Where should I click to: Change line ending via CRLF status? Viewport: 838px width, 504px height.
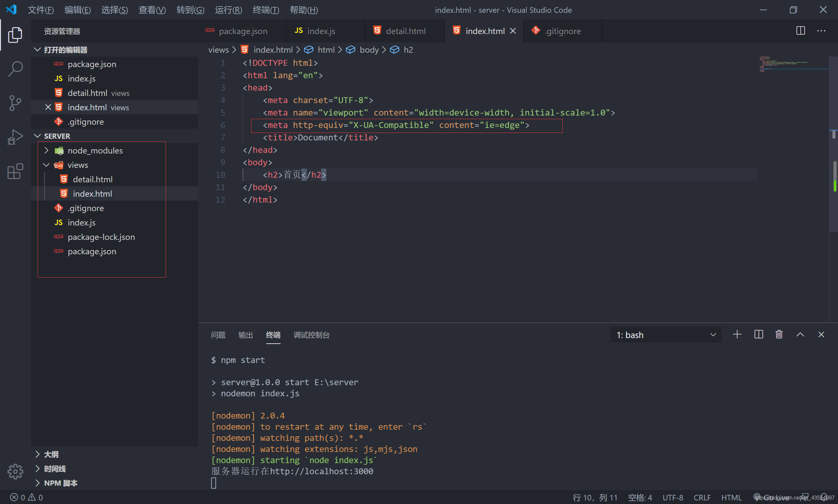pos(702,497)
